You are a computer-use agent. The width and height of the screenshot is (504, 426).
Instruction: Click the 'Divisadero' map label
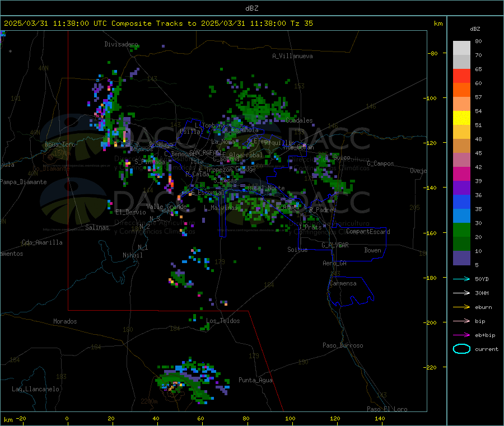click(x=121, y=44)
